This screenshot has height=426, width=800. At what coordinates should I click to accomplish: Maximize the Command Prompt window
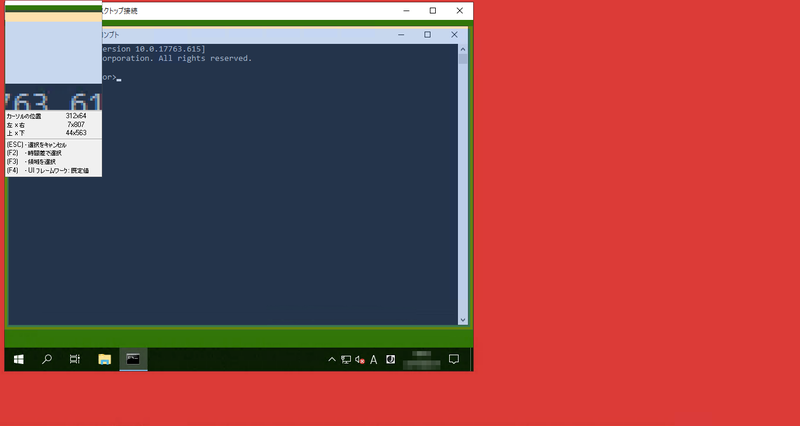[428, 35]
